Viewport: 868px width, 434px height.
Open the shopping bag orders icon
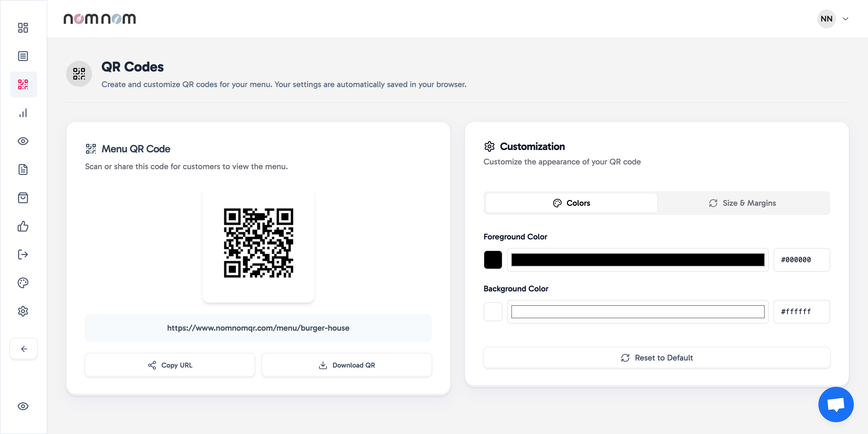[x=23, y=198]
